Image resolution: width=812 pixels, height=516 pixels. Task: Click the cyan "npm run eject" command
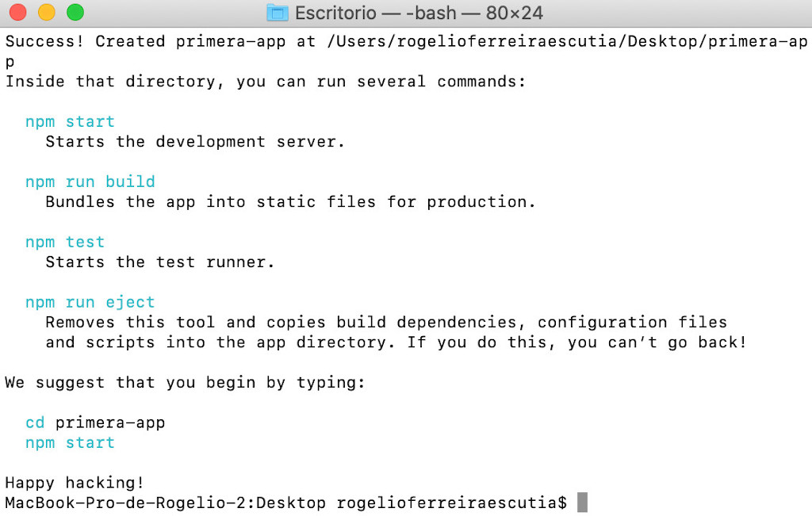click(x=90, y=302)
